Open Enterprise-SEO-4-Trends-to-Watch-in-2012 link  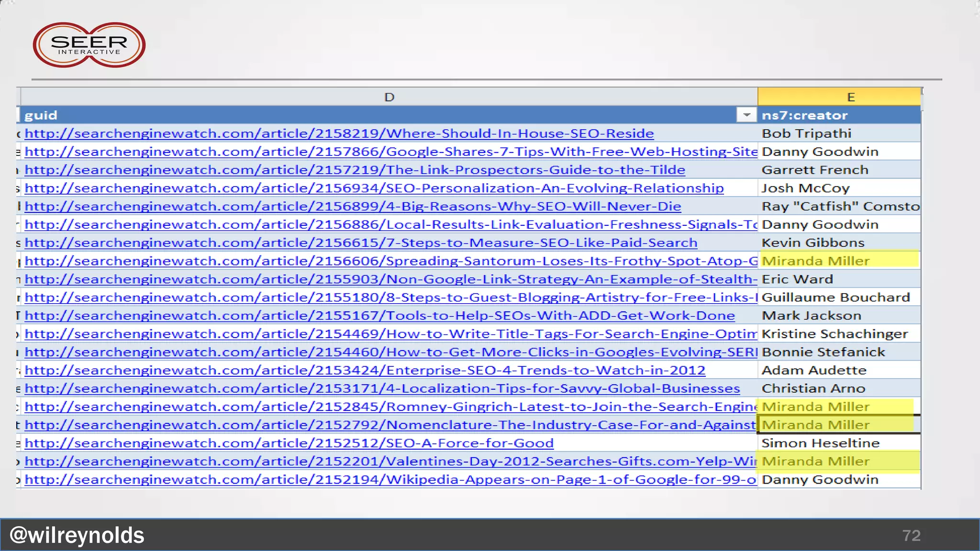365,370
